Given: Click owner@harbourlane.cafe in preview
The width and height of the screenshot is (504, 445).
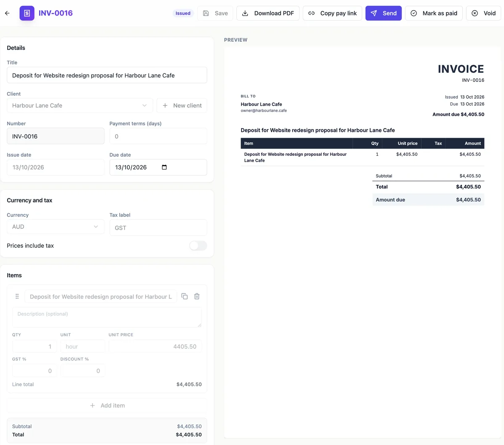Looking at the screenshot, I should [264, 111].
